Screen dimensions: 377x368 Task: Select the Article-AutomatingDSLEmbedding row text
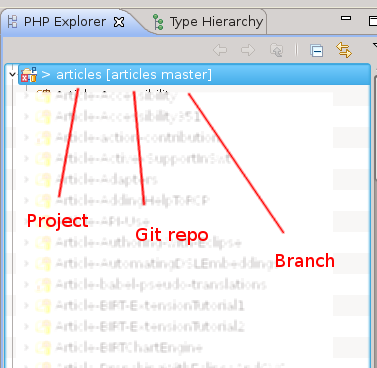(164, 263)
